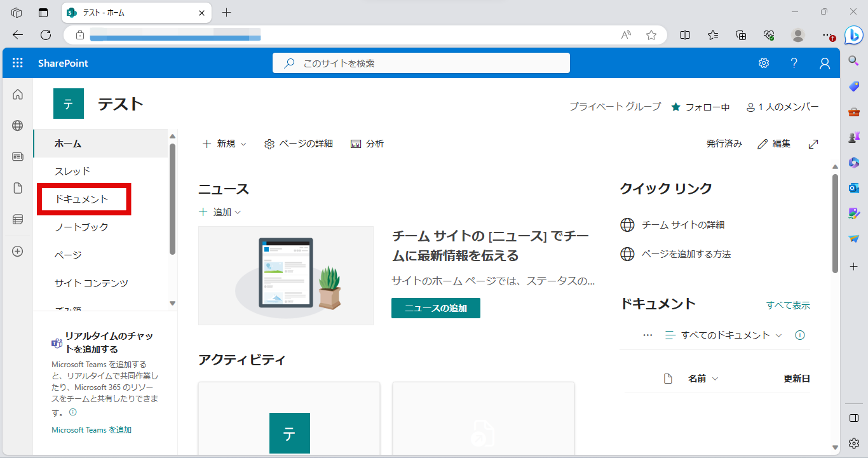The height and width of the screenshot is (458, 868).
Task: Click the ニュースの追加 button
Action: point(435,308)
